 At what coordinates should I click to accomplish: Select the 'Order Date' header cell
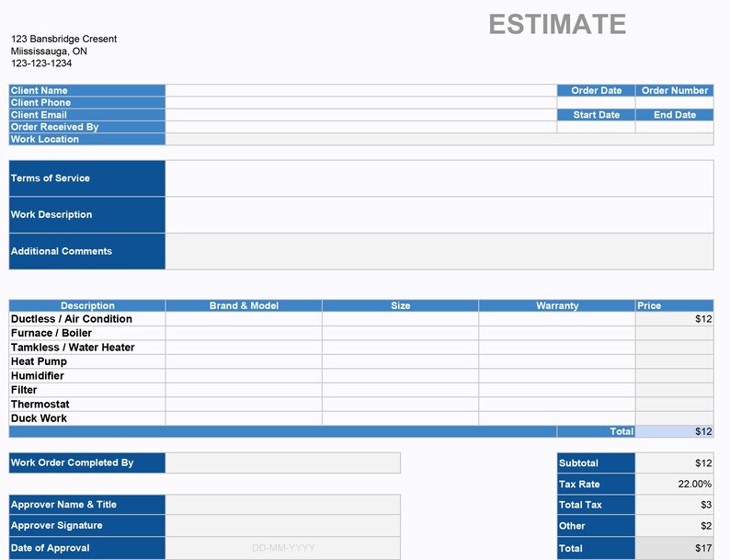coord(596,90)
